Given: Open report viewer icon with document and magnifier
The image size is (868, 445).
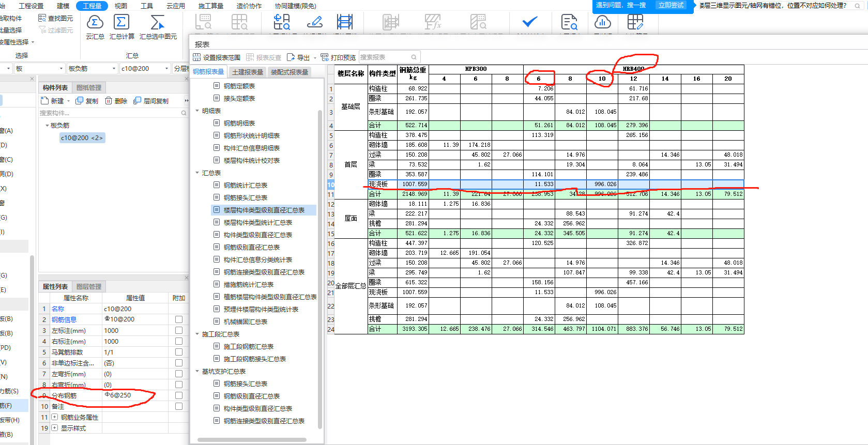Looking at the screenshot, I should pyautogui.click(x=569, y=22).
